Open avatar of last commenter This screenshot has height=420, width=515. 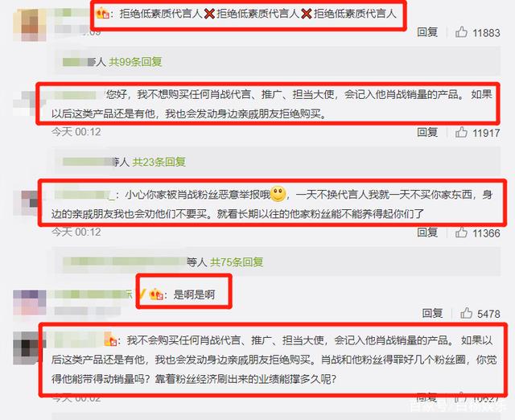point(29,348)
